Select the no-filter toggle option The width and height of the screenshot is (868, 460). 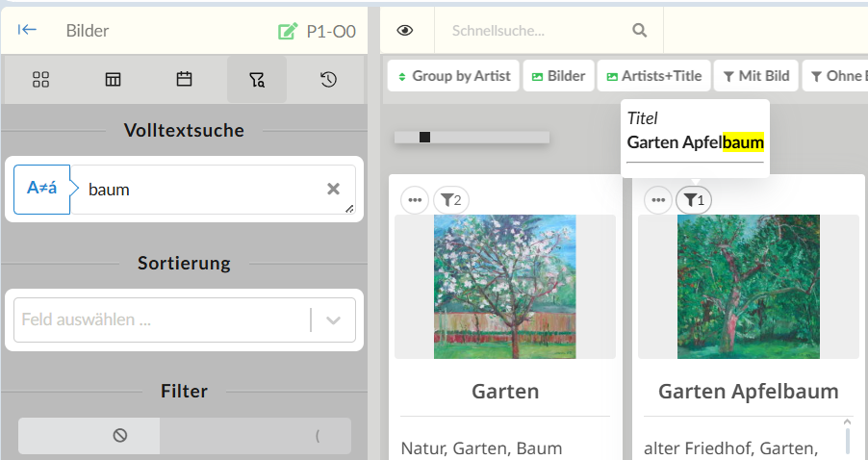tap(120, 435)
